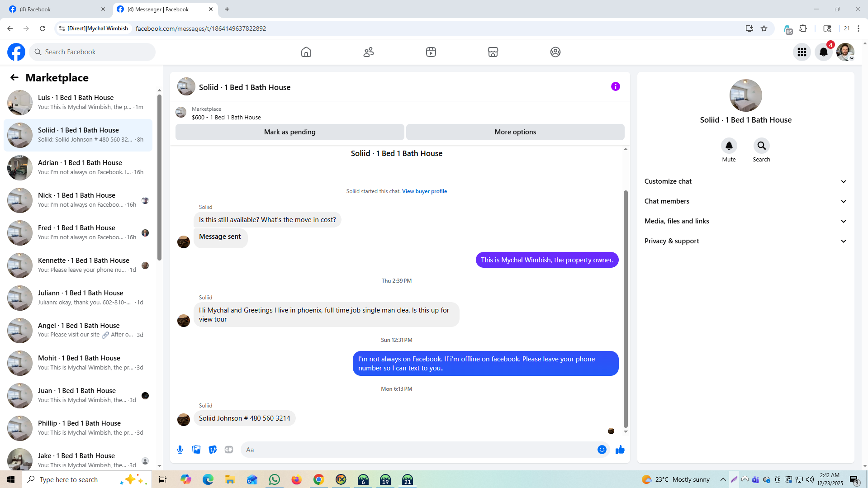Open the conversation information icon
Viewport: 868px width, 488px height.
(x=616, y=86)
